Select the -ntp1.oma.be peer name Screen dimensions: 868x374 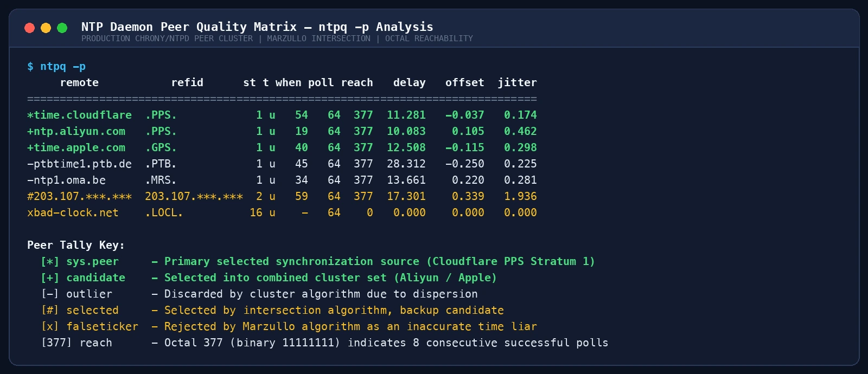[x=66, y=180]
